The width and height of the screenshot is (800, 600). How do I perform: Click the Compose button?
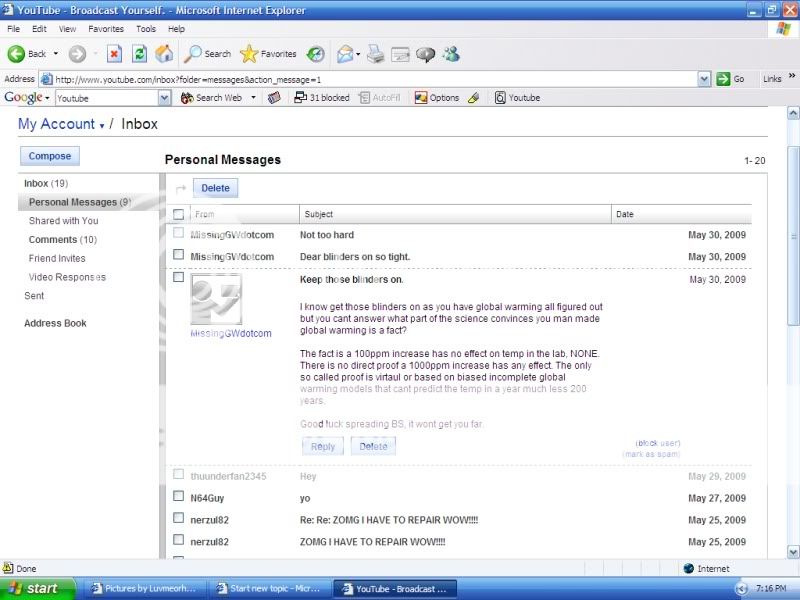point(49,156)
